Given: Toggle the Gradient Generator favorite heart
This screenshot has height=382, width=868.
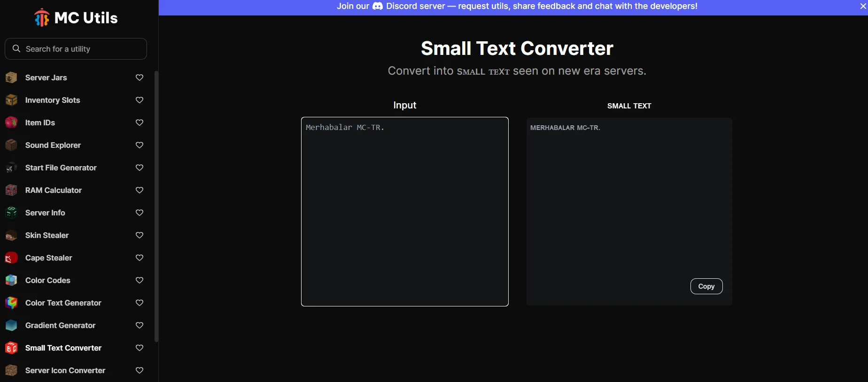Looking at the screenshot, I should [x=139, y=325].
